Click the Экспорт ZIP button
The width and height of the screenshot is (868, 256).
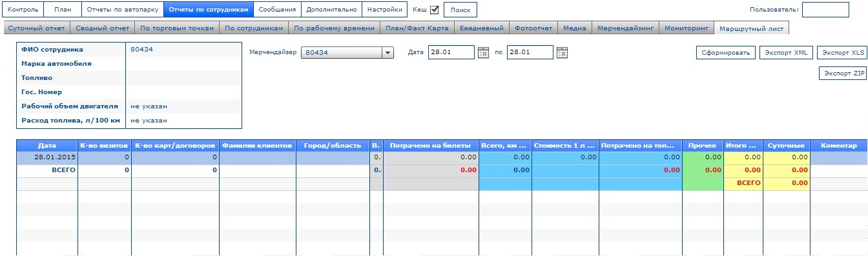click(x=843, y=74)
